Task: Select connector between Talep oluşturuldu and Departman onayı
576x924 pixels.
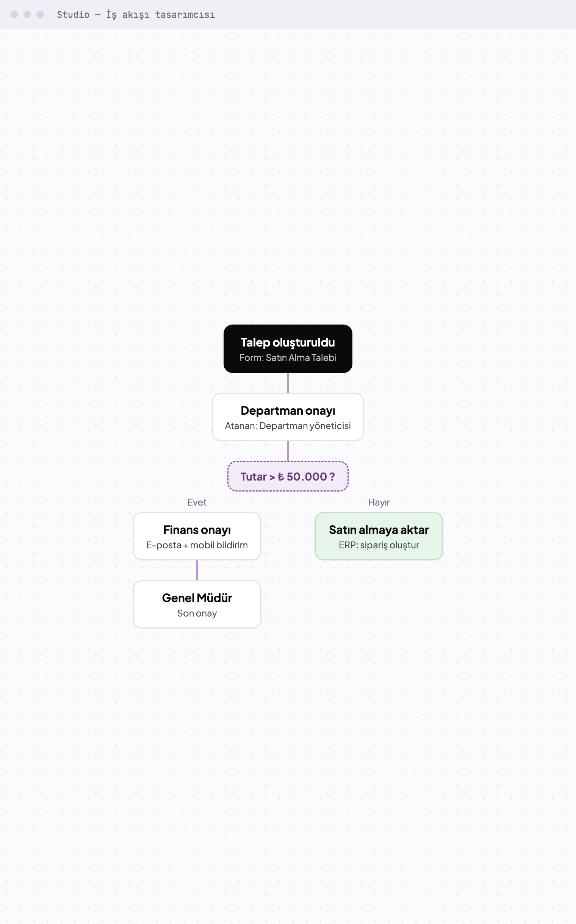Action: click(x=288, y=383)
